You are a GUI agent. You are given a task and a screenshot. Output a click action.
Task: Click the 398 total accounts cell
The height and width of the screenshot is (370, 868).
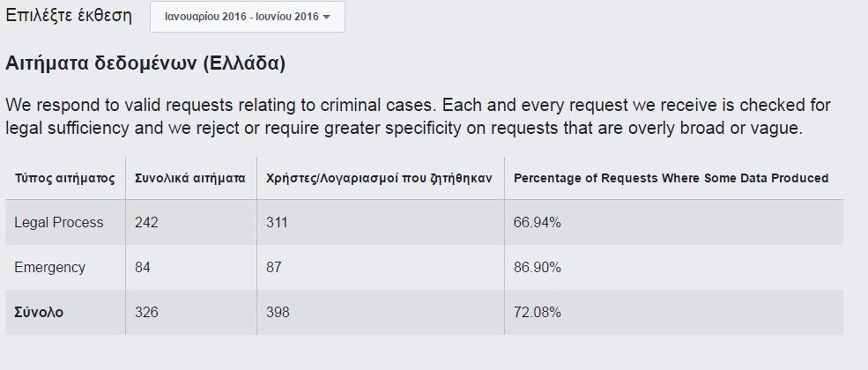click(x=278, y=312)
